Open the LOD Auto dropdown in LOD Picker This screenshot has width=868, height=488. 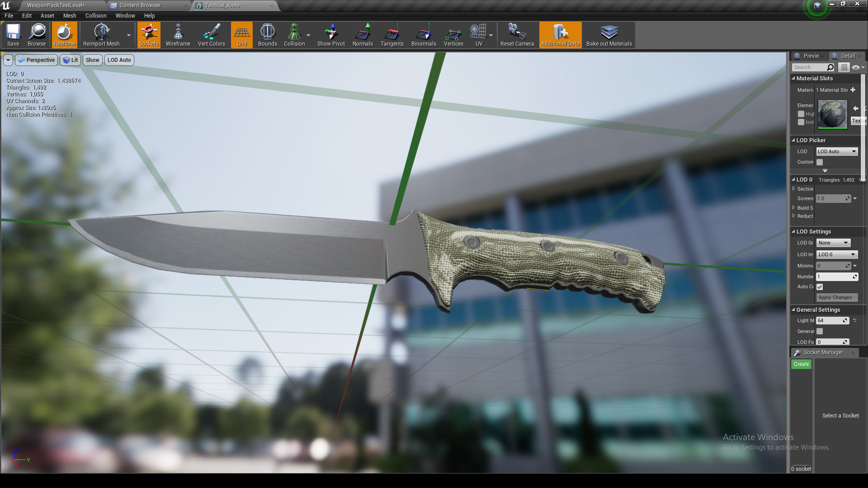(837, 151)
